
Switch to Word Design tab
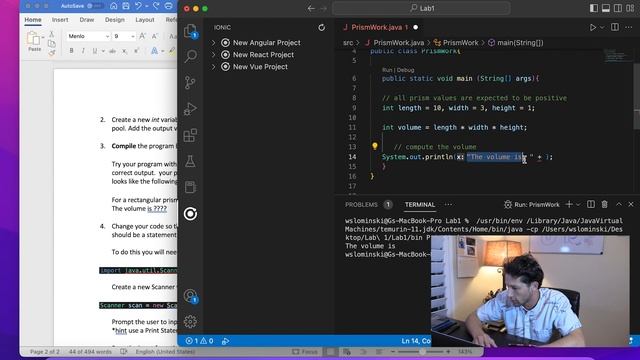(x=115, y=20)
